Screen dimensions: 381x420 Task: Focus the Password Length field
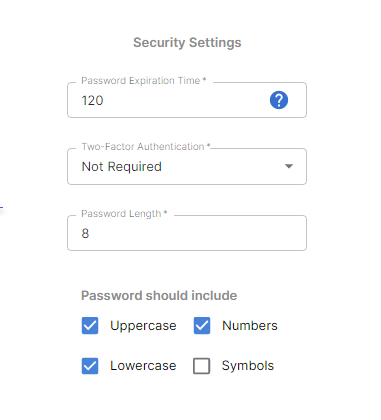click(x=187, y=233)
